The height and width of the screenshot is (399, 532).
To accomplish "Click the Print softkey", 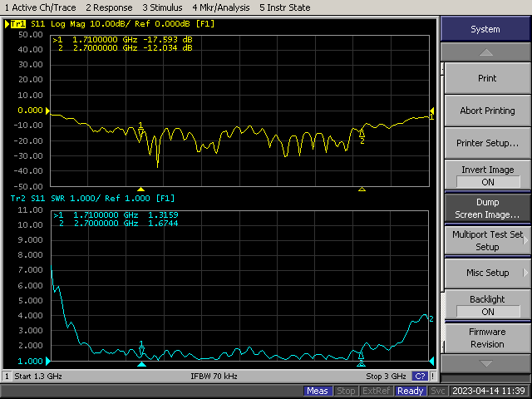I will (487, 78).
